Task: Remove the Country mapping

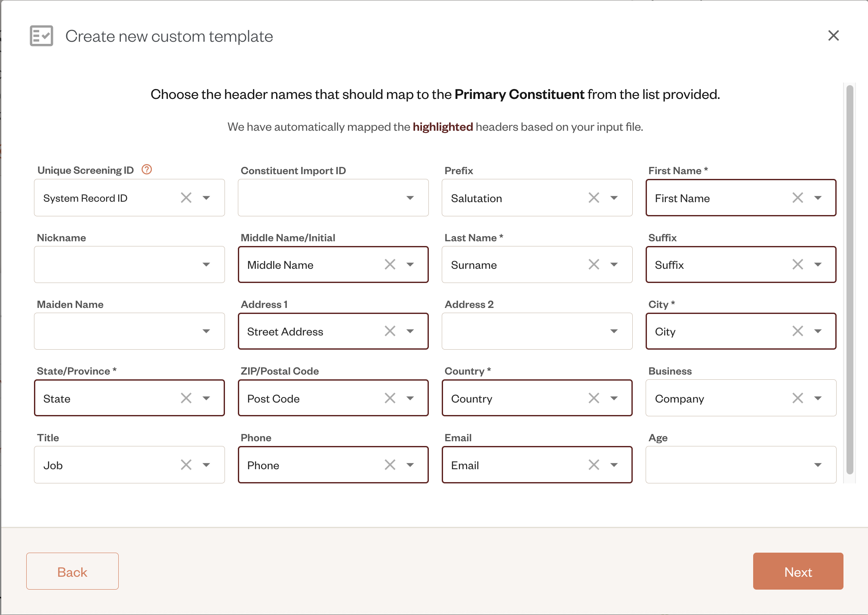Action: coord(594,398)
